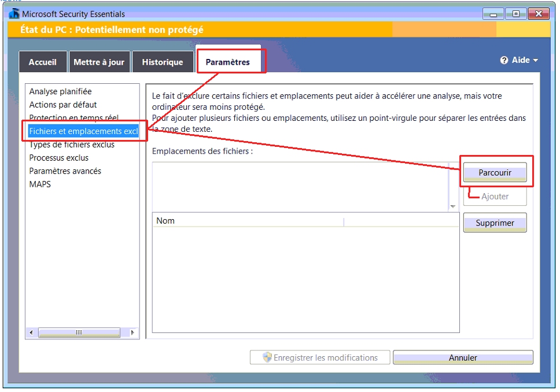This screenshot has height=392, width=560.
Task: Maximize the Microsoft Security Essentials window
Action: 515,14
